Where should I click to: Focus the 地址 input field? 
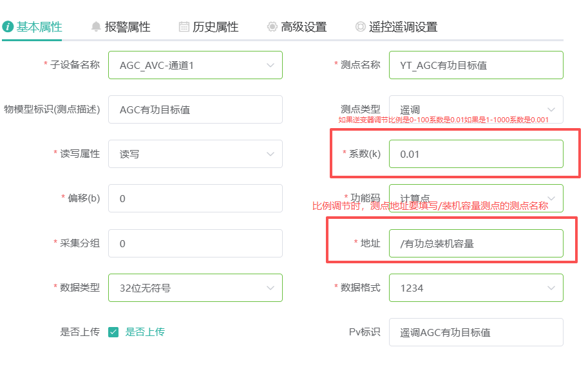475,243
